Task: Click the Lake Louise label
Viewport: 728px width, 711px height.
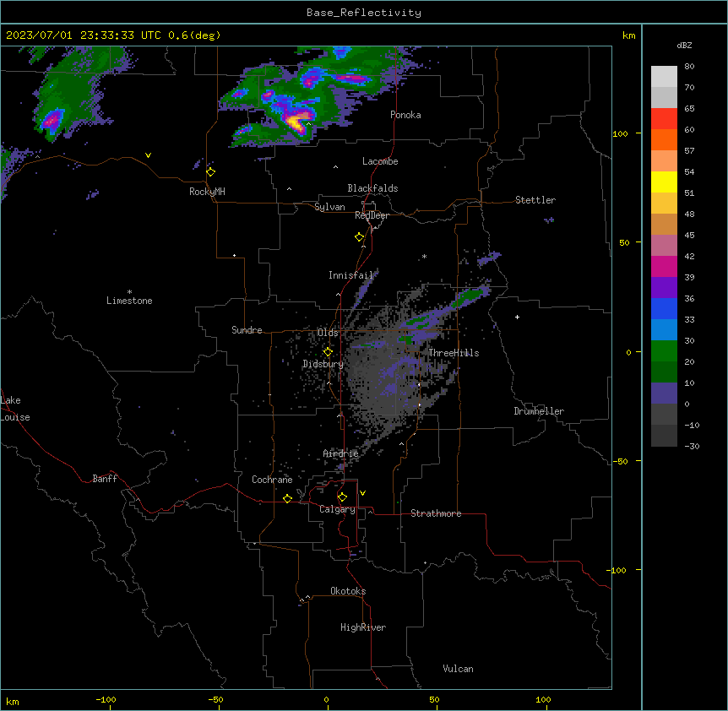Action: pyautogui.click(x=15, y=409)
